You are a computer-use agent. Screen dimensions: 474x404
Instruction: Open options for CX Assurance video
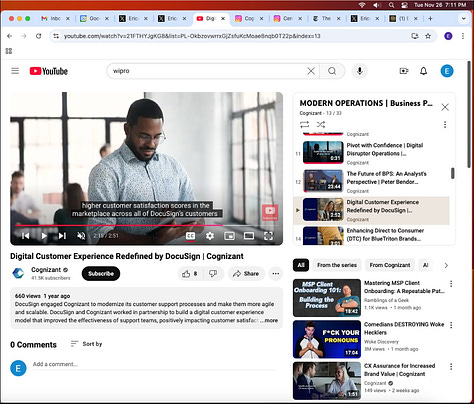pos(451,367)
